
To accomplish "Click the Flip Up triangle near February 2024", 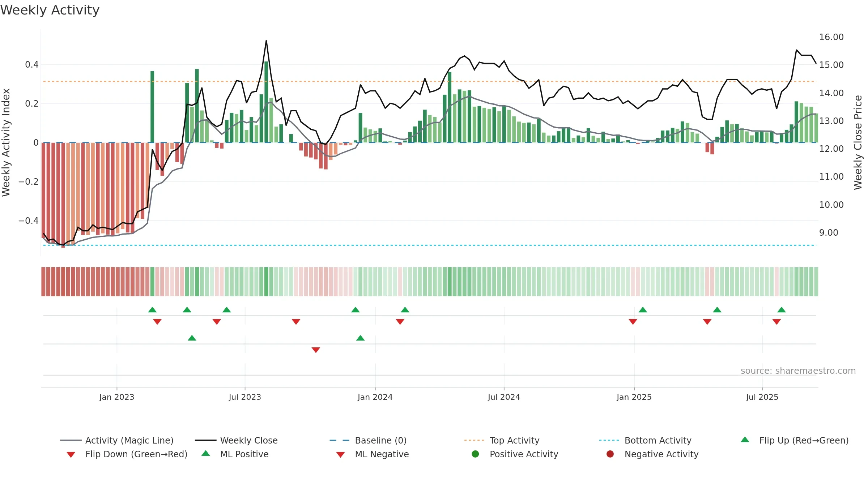I will tap(405, 310).
